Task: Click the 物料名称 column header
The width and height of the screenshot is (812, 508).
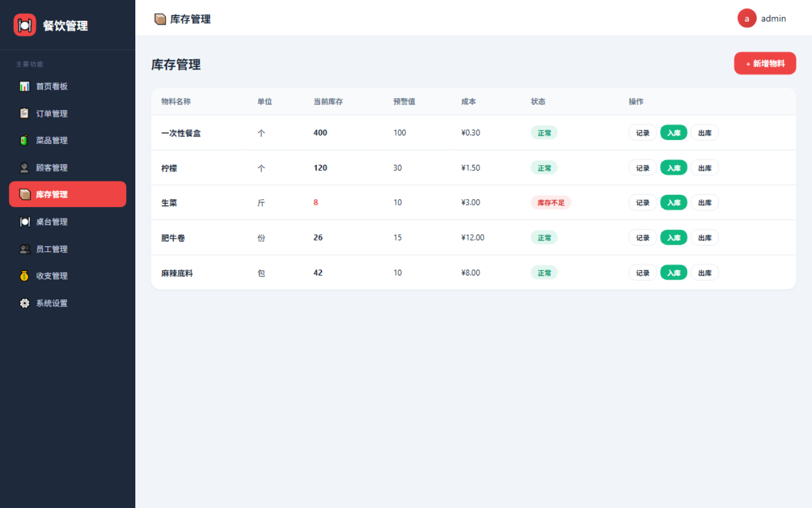Action: point(176,102)
